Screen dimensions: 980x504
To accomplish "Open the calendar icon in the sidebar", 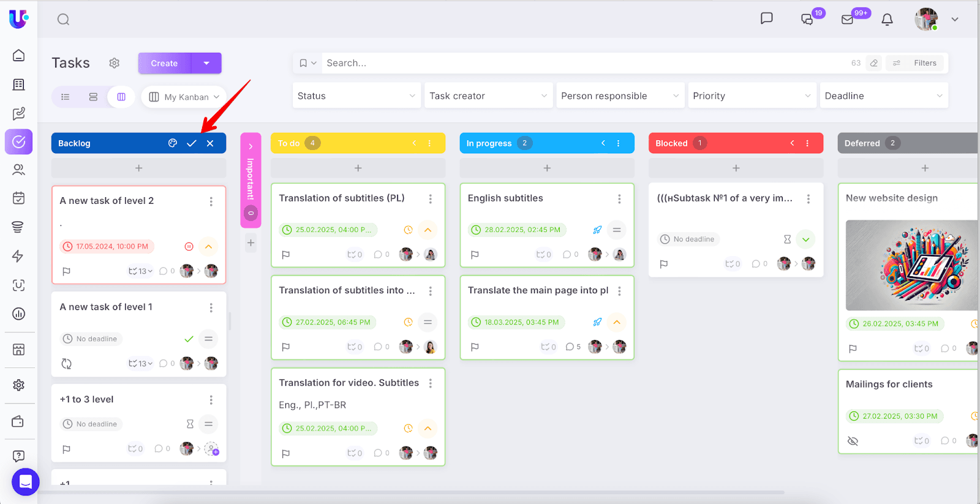I will point(19,198).
